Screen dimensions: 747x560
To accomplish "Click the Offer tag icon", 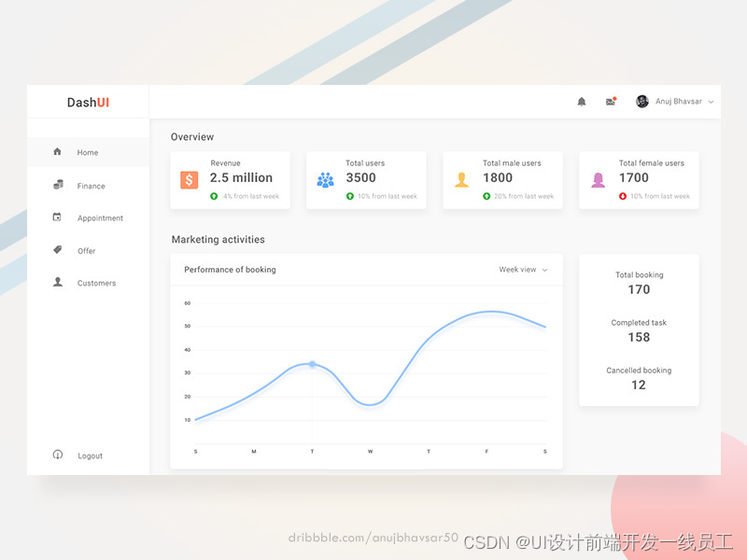I will 57,249.
